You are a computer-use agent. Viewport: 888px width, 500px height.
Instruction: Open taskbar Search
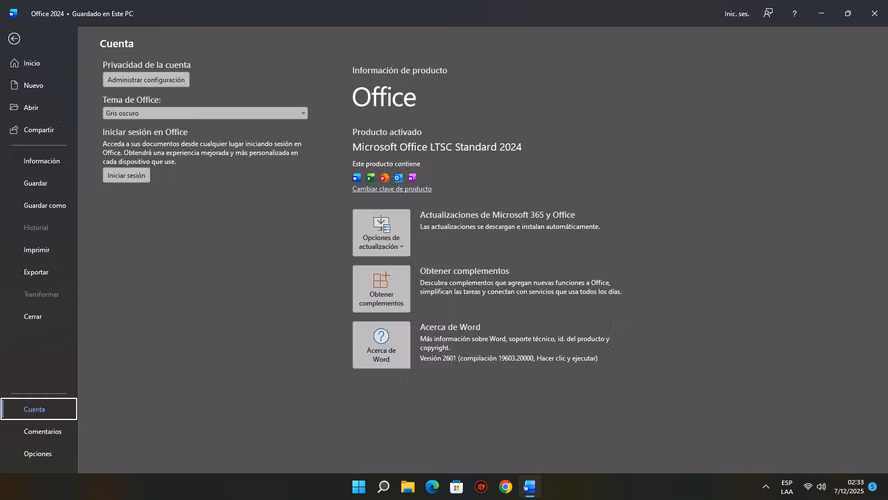tap(383, 487)
